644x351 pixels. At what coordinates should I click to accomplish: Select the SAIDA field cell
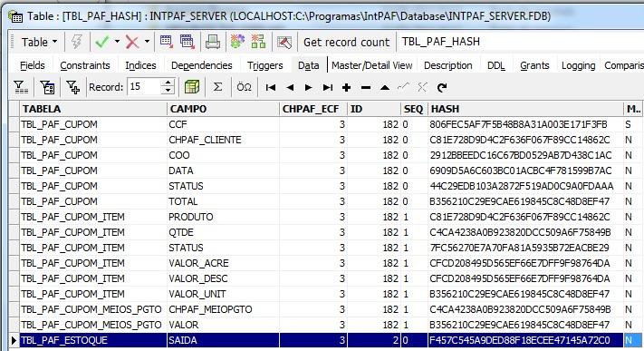coord(223,340)
